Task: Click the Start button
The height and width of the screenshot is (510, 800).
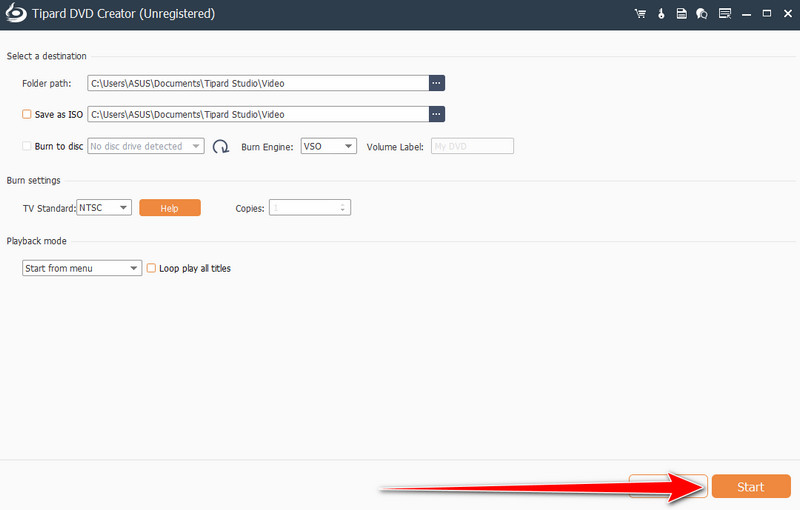Action: coord(751,487)
